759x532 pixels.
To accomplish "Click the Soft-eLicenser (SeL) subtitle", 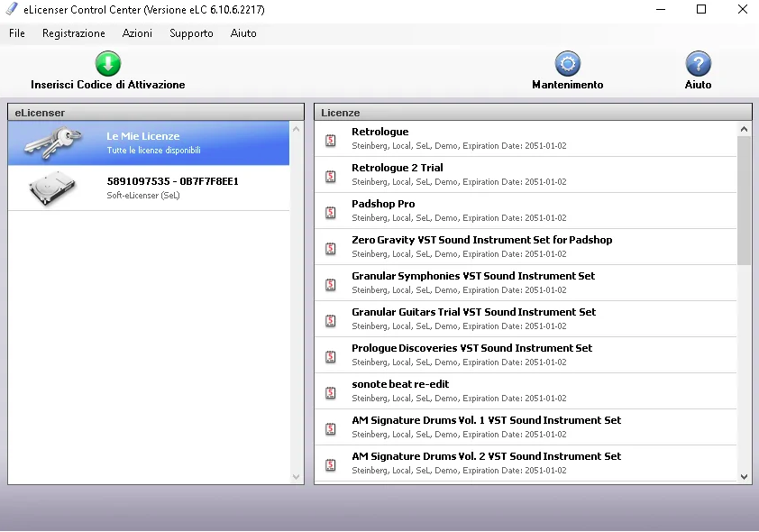I will tap(143, 196).
